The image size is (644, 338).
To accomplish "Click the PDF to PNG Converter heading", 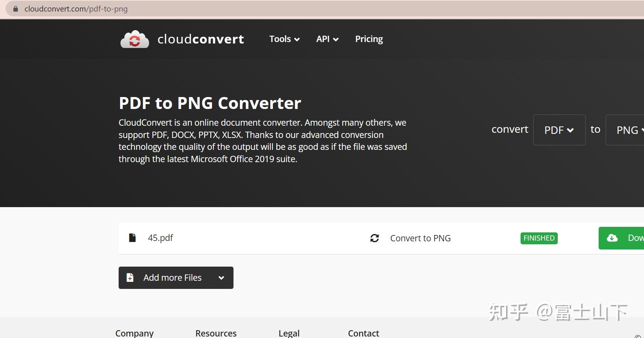I will (x=210, y=103).
